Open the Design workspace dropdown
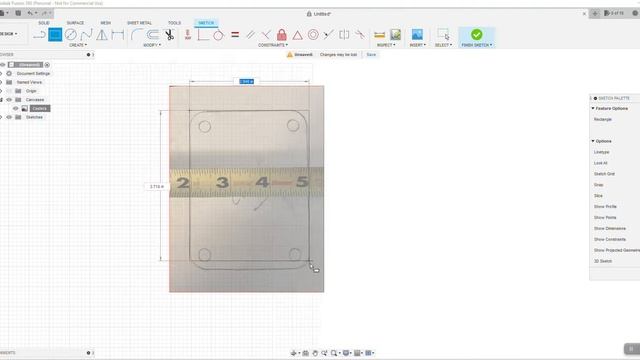This screenshot has width=640, height=360. [x=9, y=34]
